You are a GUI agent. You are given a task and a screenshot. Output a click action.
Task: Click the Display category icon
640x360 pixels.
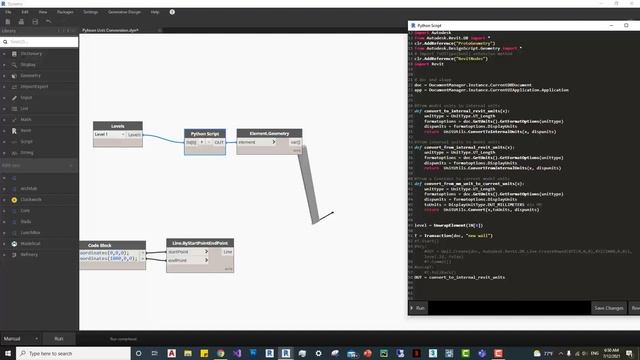point(14,64)
